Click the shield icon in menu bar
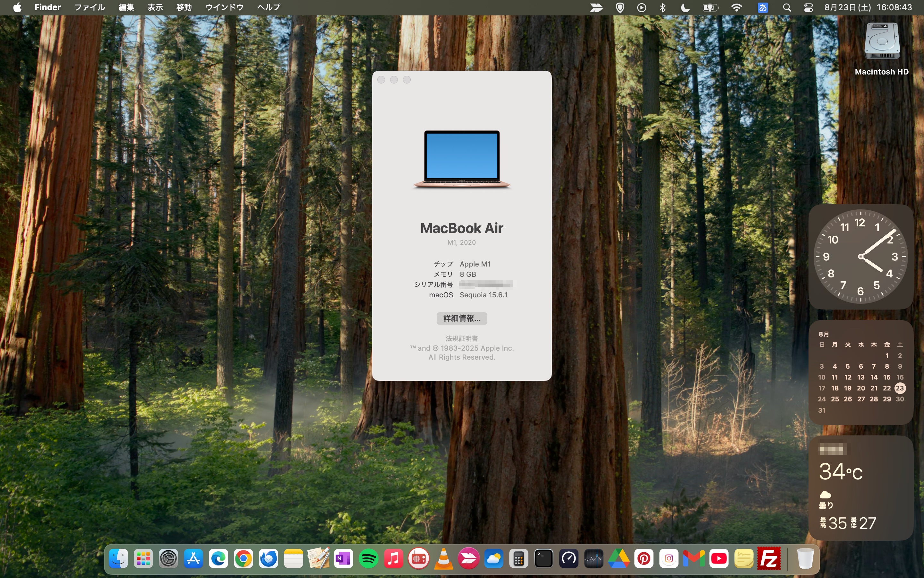Viewport: 924px width, 578px height. 620,7
